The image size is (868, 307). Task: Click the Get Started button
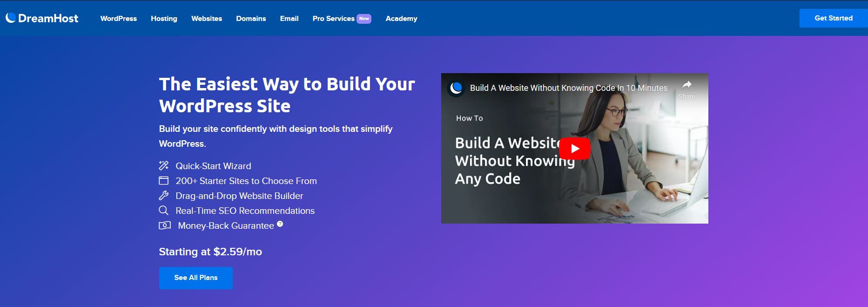point(834,18)
